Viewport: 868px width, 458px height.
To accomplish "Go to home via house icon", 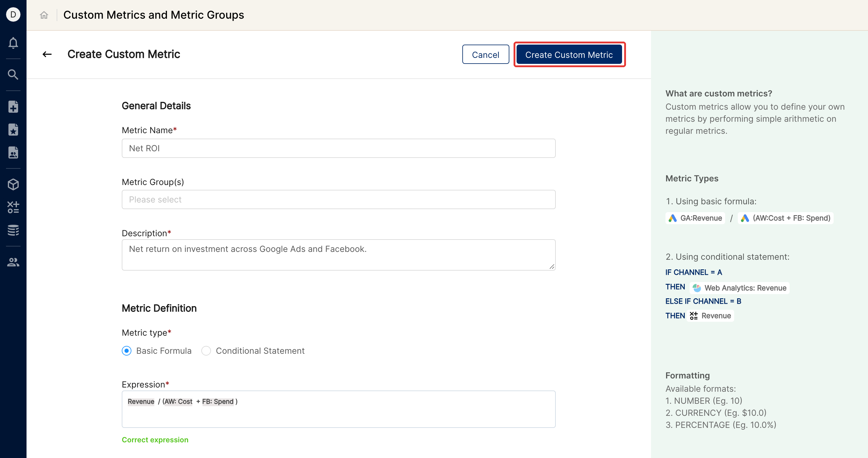I will point(44,15).
